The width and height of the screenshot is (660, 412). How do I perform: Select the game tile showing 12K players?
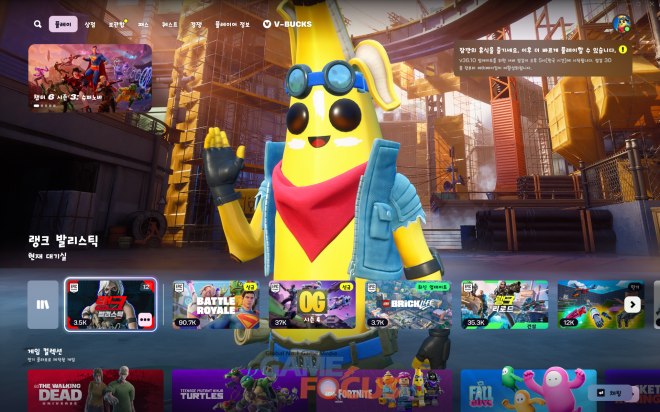pyautogui.click(x=601, y=305)
